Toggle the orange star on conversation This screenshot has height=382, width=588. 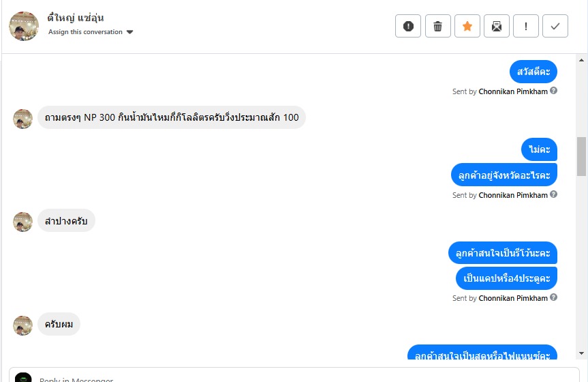(467, 26)
